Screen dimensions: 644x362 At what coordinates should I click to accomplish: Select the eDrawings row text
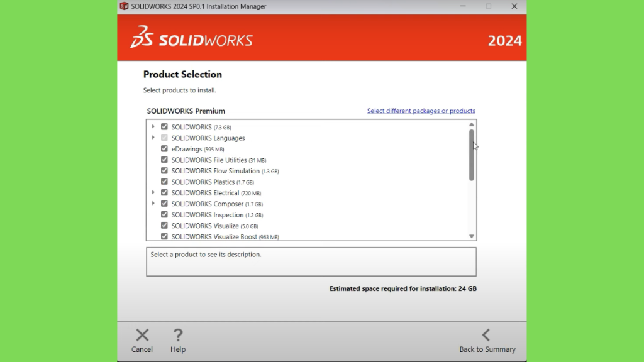pos(197,149)
